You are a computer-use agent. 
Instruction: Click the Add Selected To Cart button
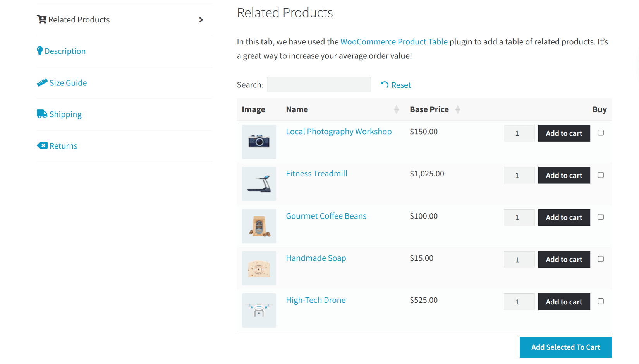[x=565, y=347]
